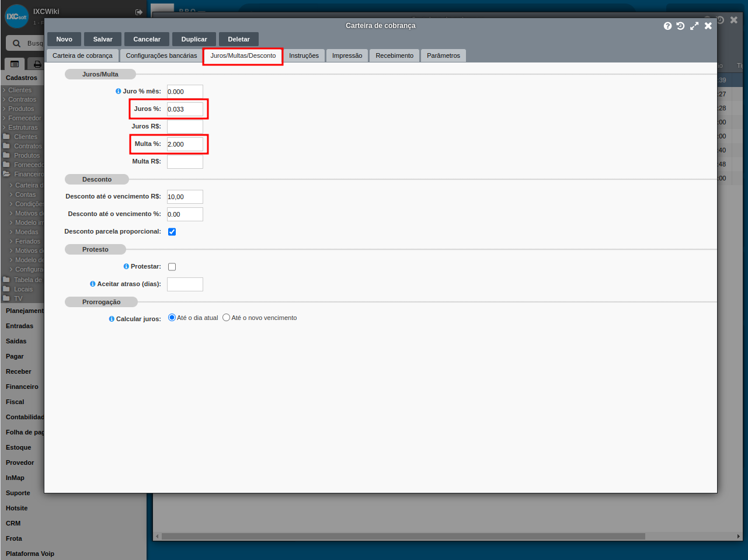Open the Impressão tab
748x560 pixels.
[347, 55]
